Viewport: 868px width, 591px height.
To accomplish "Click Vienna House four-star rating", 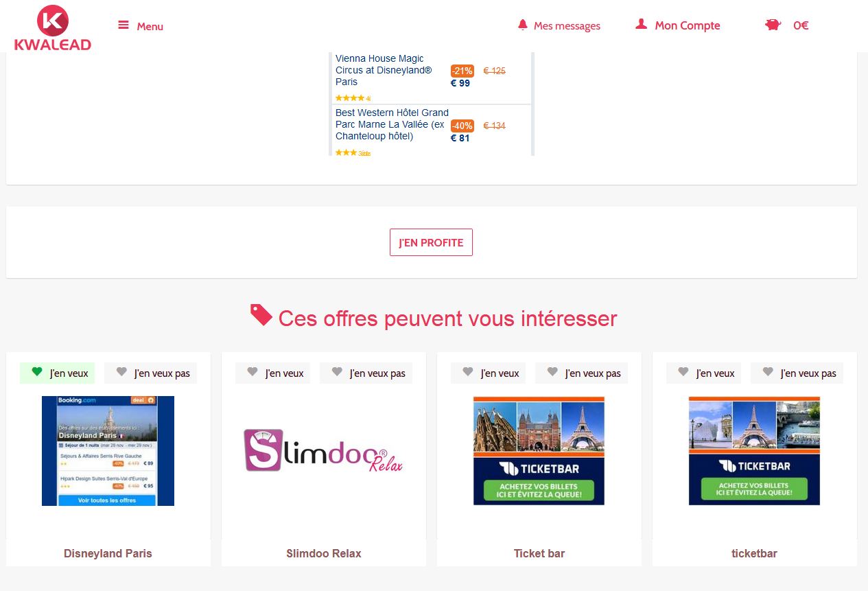I will coord(353,98).
